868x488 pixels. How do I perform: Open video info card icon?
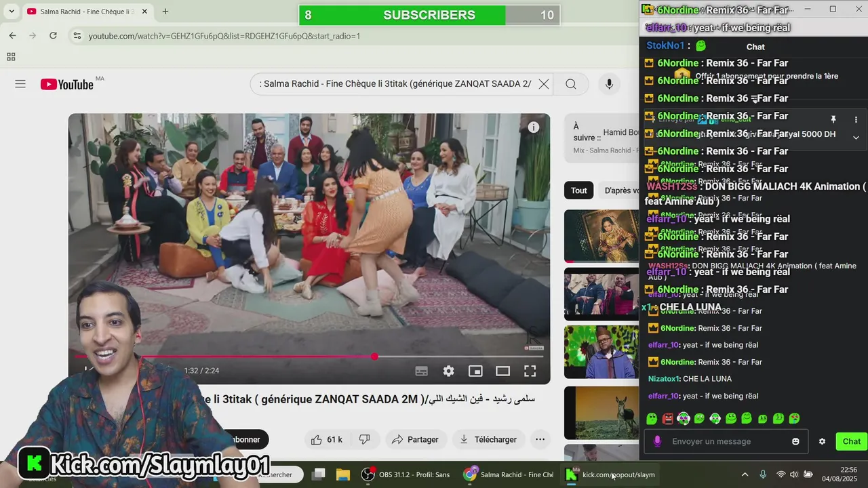(x=534, y=127)
